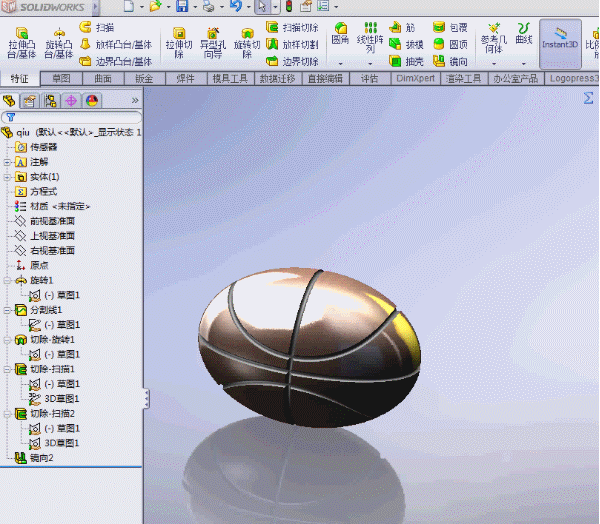Select the 右视基准面 (Right Plane) item
This screenshot has width=600, height=524.
tap(45, 251)
